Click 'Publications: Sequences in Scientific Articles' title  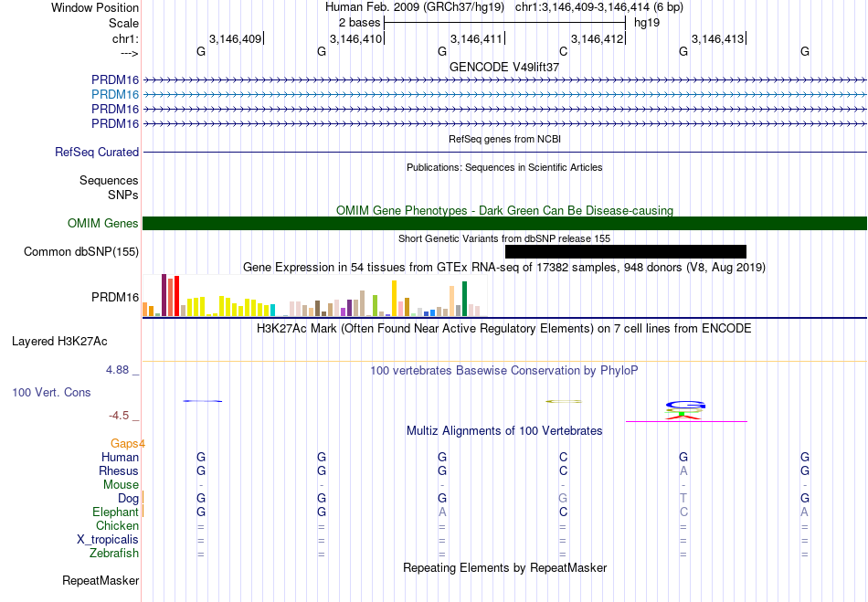(x=504, y=167)
